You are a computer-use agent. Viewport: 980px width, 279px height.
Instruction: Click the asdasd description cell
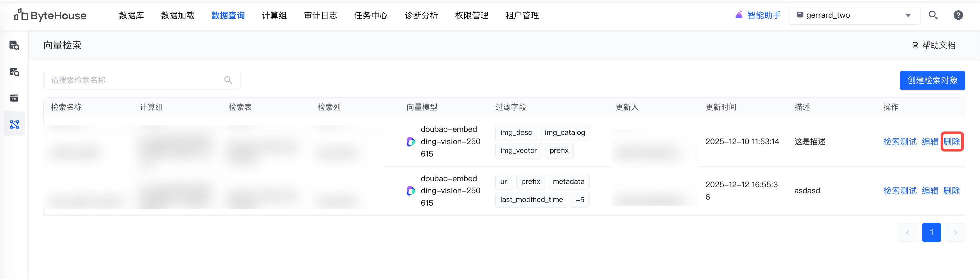807,191
